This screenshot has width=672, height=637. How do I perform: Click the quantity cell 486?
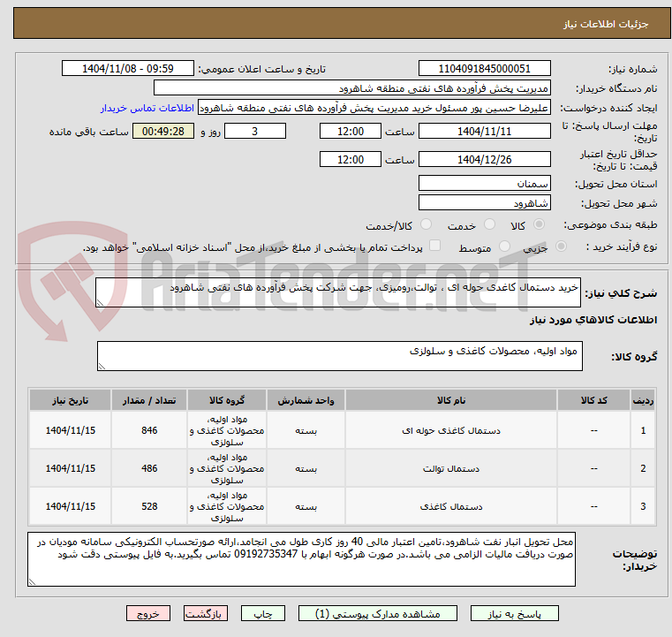pos(149,468)
